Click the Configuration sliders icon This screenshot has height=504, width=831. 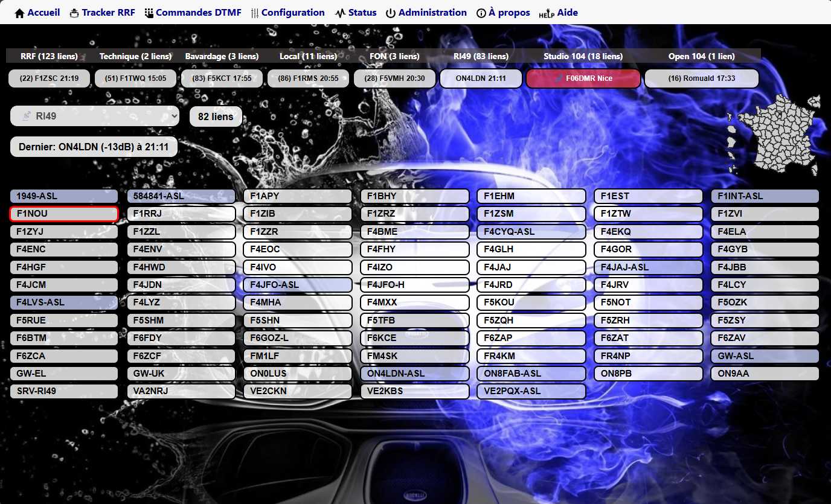click(255, 13)
